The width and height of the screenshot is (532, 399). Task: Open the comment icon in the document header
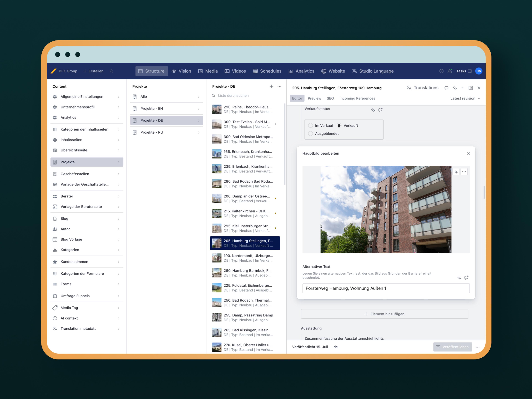(446, 88)
